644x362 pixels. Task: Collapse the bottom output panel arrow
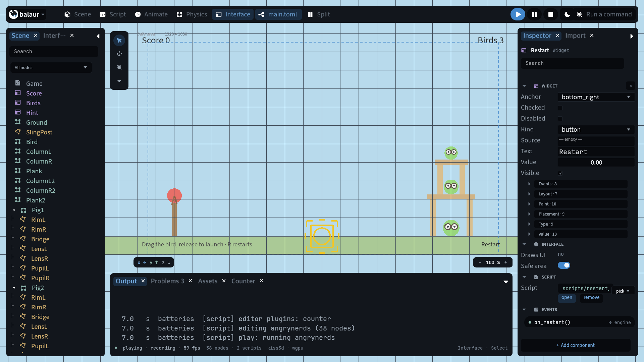coord(506,282)
